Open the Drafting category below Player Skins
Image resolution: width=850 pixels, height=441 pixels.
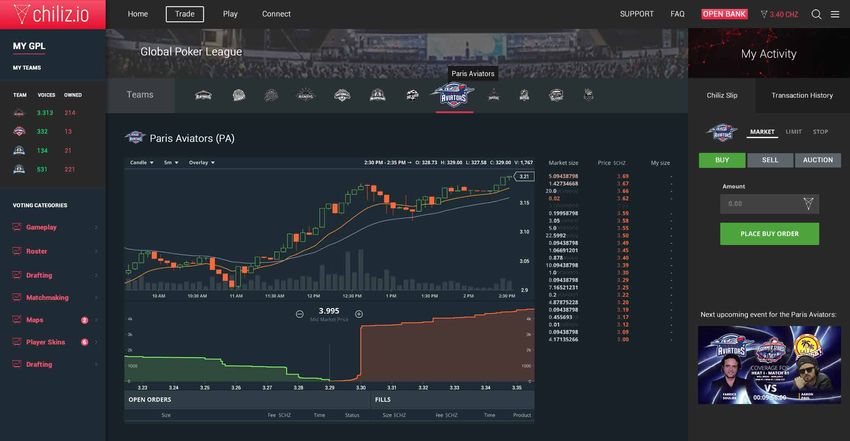(39, 364)
